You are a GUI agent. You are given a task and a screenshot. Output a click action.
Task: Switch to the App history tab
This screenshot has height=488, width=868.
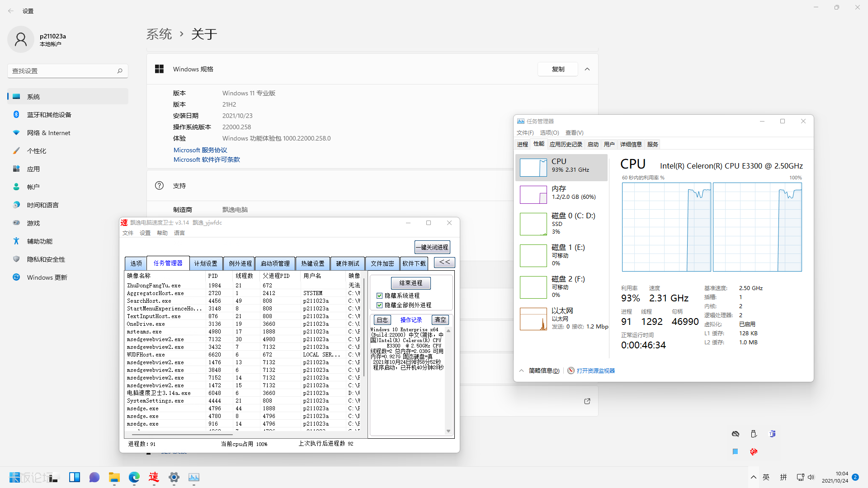(x=566, y=145)
